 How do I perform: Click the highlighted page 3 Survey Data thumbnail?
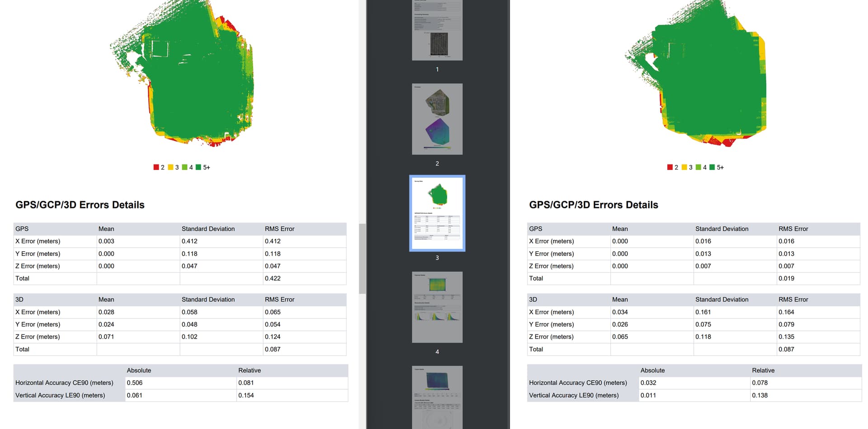[437, 213]
